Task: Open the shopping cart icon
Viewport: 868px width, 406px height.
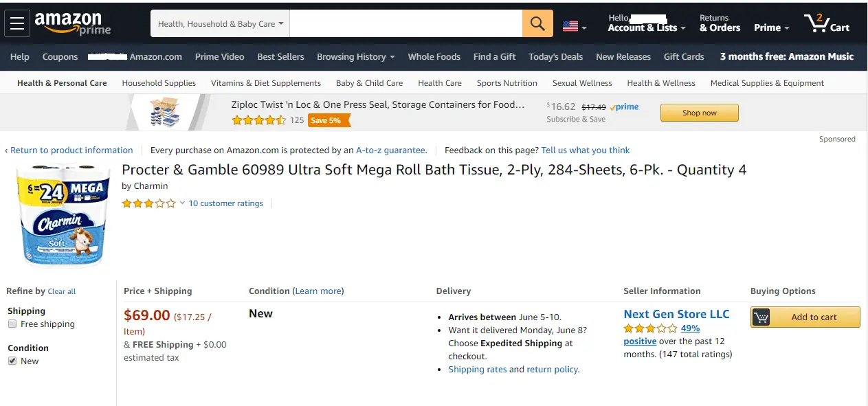Action: [x=827, y=24]
